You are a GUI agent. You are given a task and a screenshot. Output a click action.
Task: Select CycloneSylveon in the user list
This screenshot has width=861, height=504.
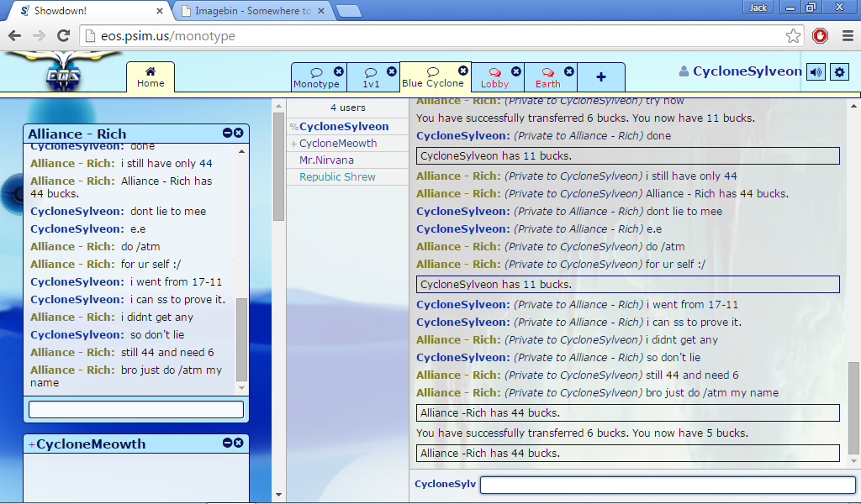click(x=347, y=126)
